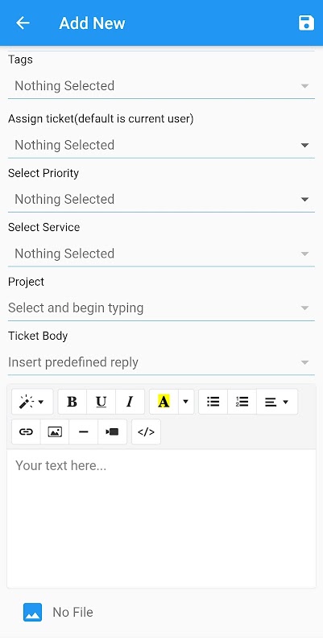This screenshot has height=644, width=323.
Task: Insert a link with the chain icon
Action: tap(26, 431)
